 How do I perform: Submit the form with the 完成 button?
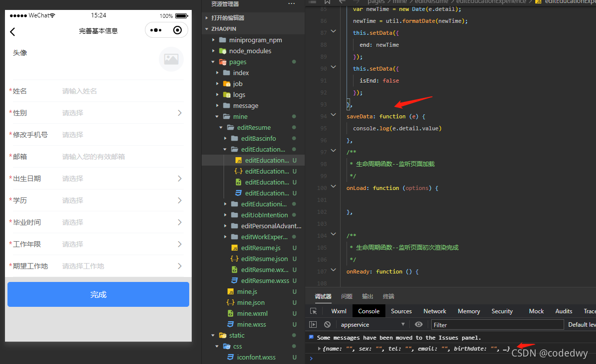coord(98,294)
